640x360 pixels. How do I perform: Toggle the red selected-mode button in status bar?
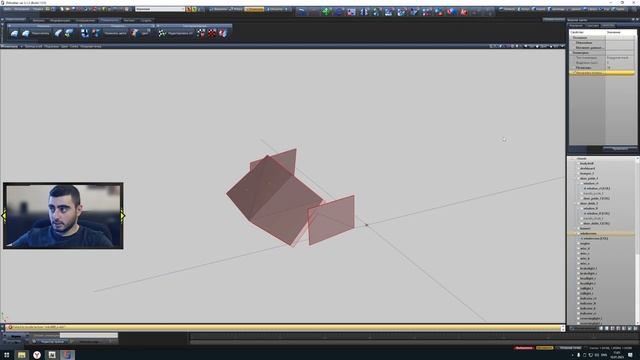pyautogui.click(x=524, y=348)
